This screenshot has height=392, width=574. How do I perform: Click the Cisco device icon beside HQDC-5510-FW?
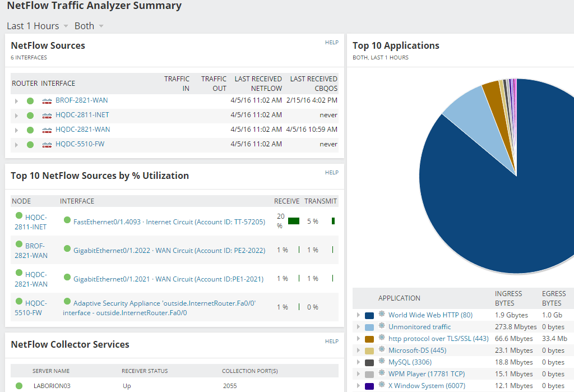click(x=46, y=144)
